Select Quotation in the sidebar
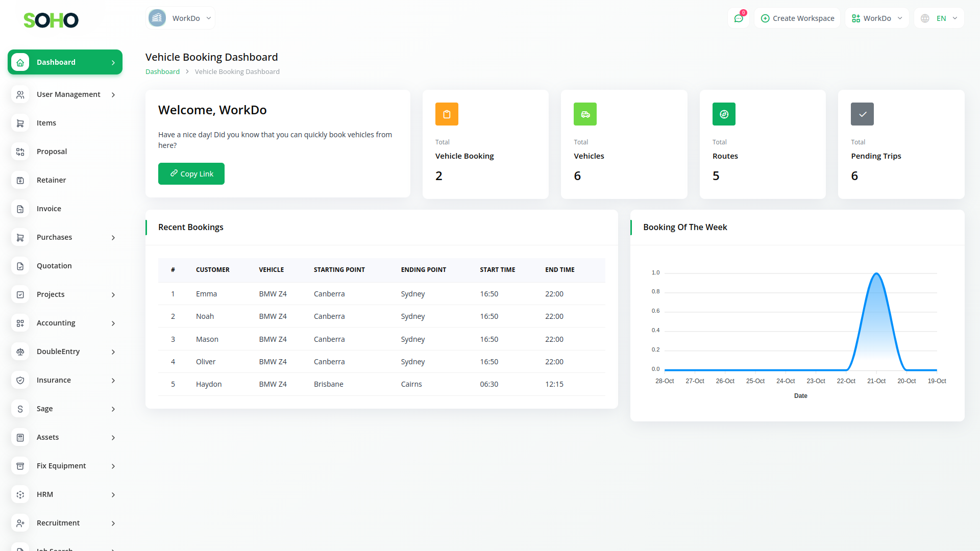This screenshot has height=551, width=980. (x=54, y=266)
